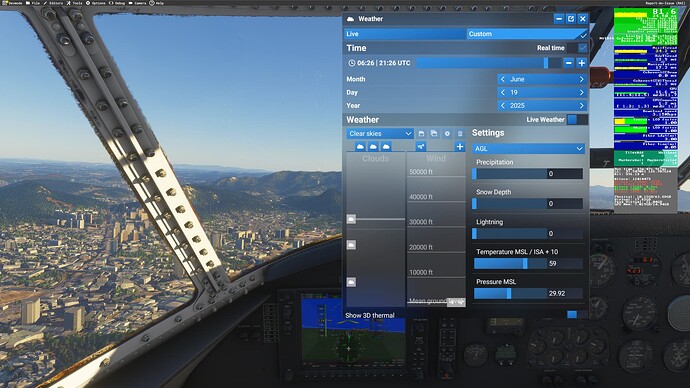Select the cloud layer marker near 20000 ft

click(x=351, y=245)
